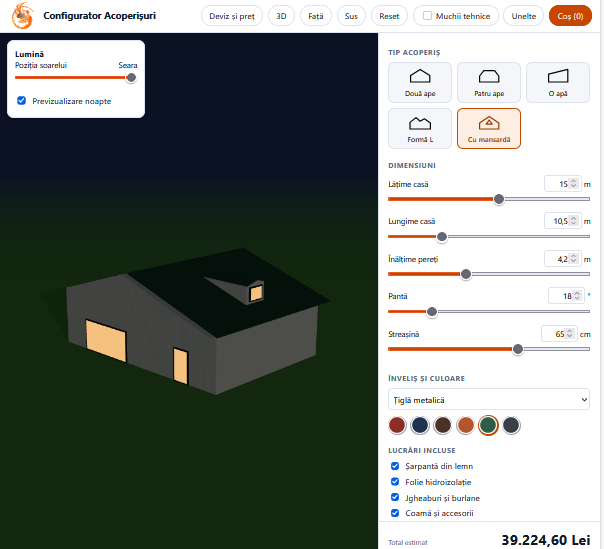Reset the camera view

point(389,16)
